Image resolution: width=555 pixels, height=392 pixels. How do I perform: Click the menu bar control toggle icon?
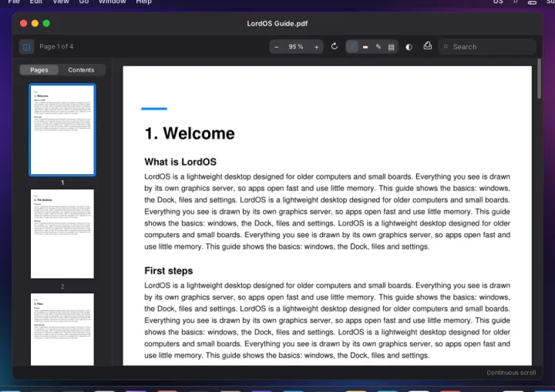click(532, 2)
